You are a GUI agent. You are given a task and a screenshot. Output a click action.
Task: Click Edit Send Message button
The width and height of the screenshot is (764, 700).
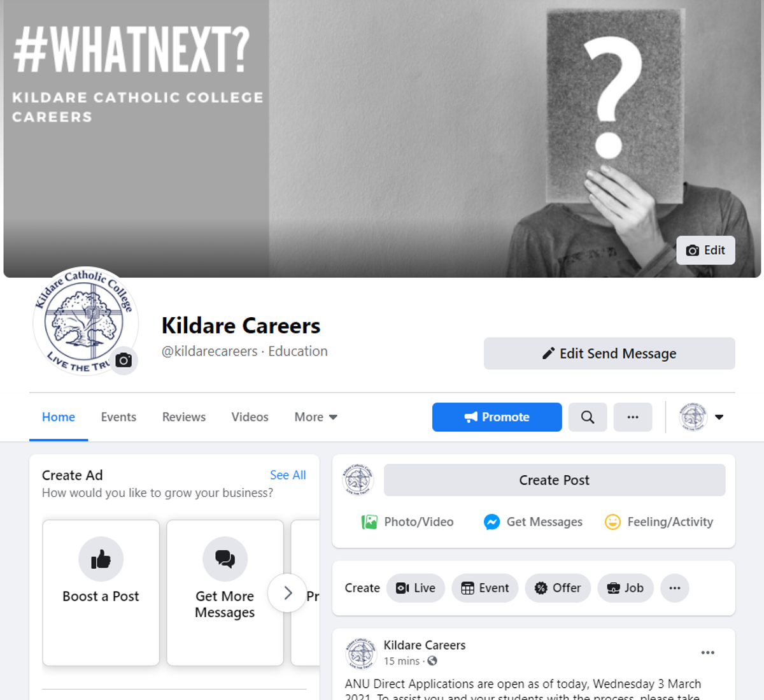click(x=609, y=354)
